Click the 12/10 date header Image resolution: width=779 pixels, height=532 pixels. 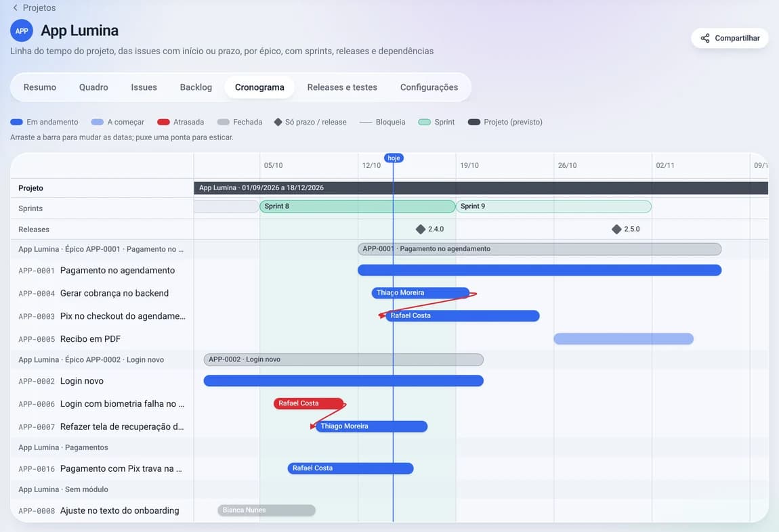coord(371,165)
